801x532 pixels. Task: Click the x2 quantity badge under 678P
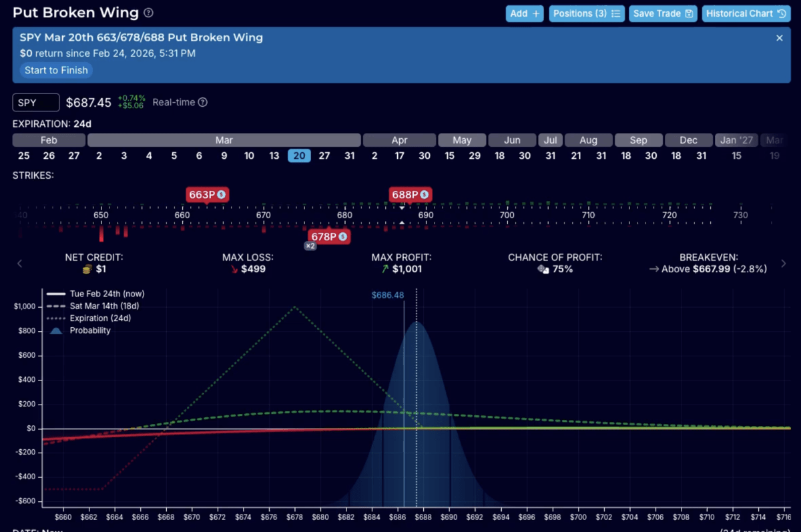pyautogui.click(x=310, y=246)
